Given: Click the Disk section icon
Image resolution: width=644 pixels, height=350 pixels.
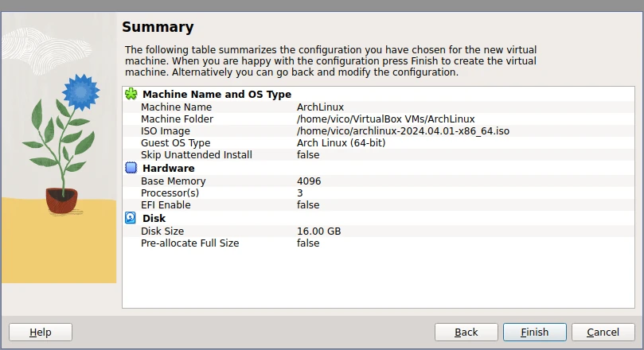Looking at the screenshot, I should (131, 218).
